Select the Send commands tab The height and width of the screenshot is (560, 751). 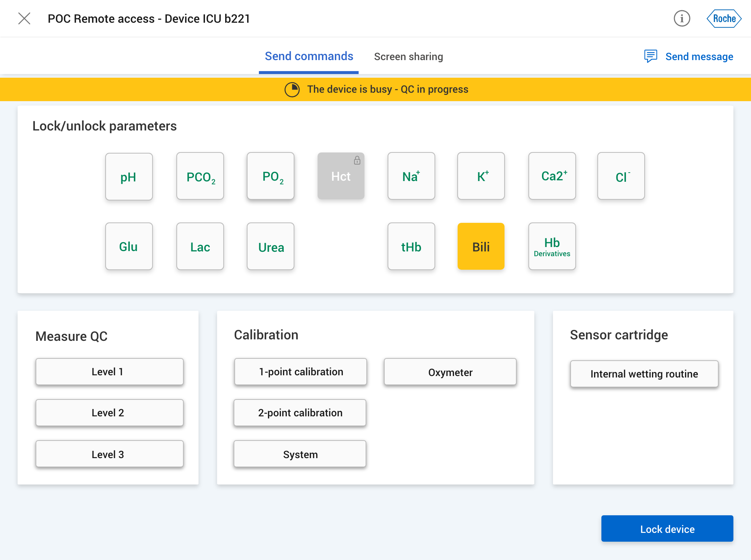(x=309, y=56)
